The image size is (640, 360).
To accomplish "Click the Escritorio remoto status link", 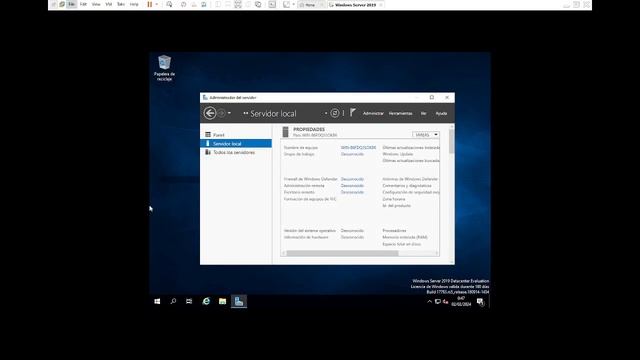I will (352, 192).
